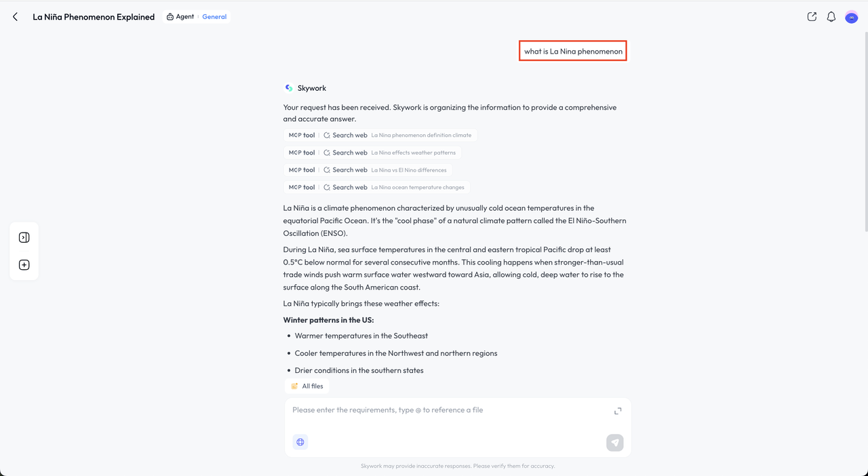This screenshot has width=868, height=476.
Task: Expand the sidebar panel icon
Action: [x=24, y=237]
